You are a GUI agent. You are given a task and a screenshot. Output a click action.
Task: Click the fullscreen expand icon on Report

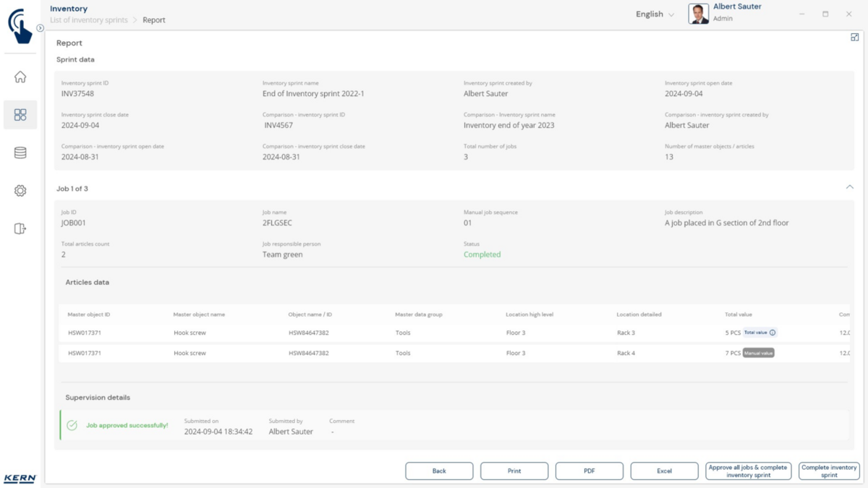(x=854, y=38)
